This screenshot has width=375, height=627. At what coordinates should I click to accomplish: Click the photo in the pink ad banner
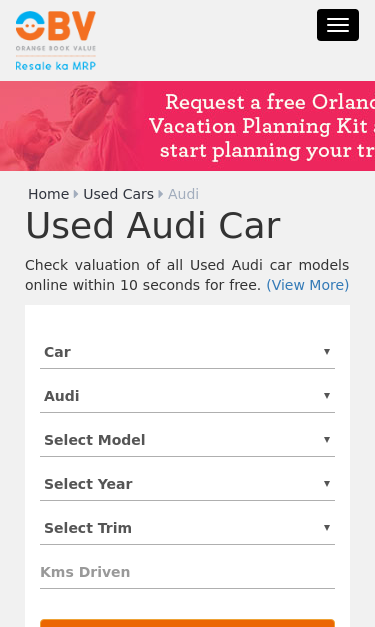coord(68,126)
